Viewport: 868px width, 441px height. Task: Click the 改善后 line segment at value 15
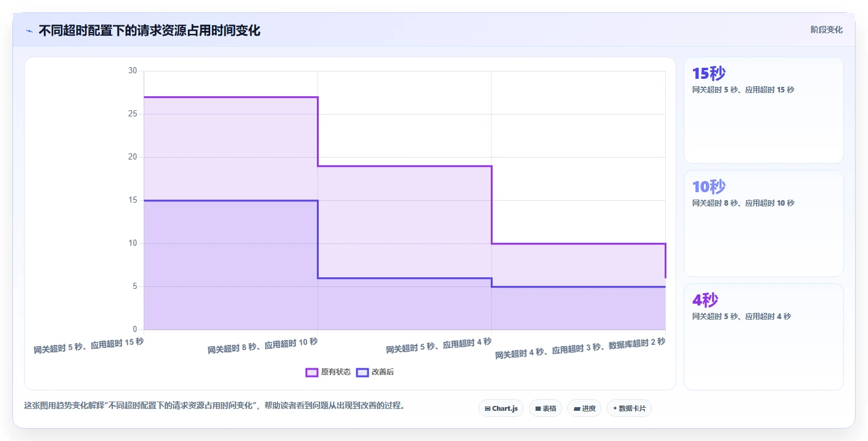[231, 200]
